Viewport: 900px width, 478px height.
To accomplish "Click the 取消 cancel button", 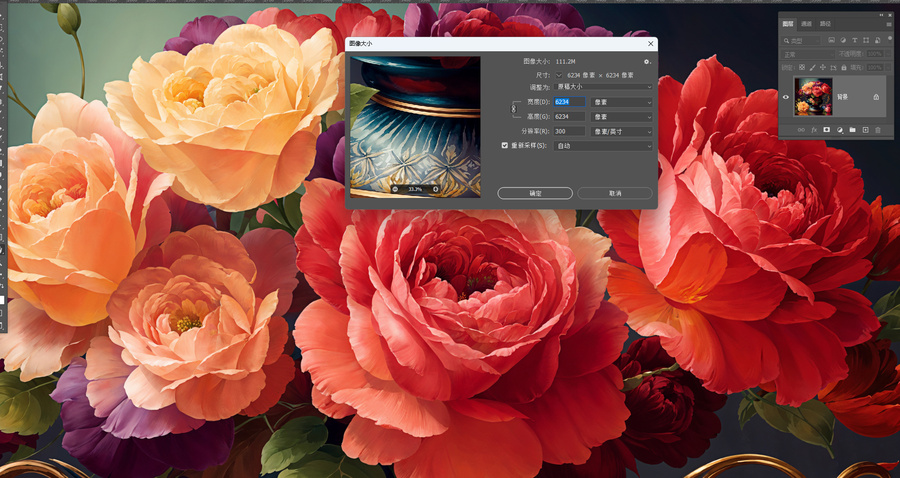I will (x=615, y=193).
